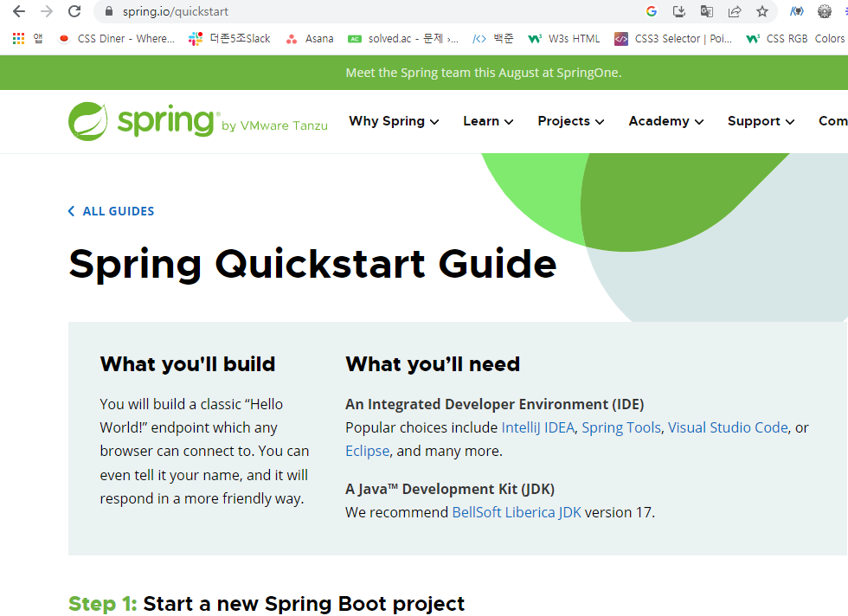Click the blue extension icon right of star
The height and width of the screenshot is (616, 848).
(797, 11)
